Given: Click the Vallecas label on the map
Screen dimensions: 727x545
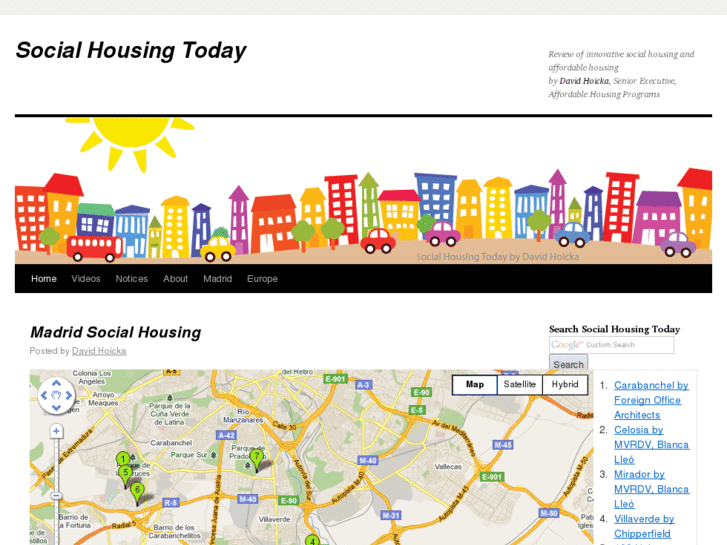Looking at the screenshot, I should pyautogui.click(x=448, y=467).
